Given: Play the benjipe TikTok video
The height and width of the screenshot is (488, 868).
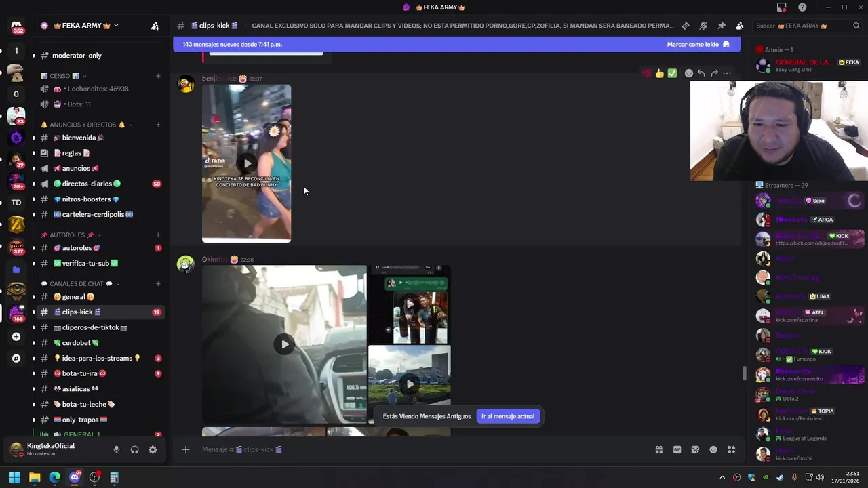Looking at the screenshot, I should (x=247, y=163).
